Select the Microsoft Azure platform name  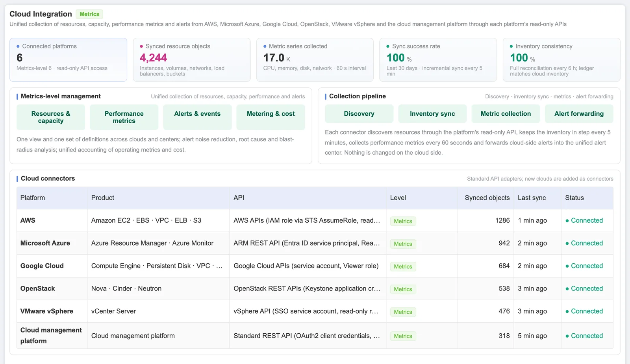coord(45,243)
